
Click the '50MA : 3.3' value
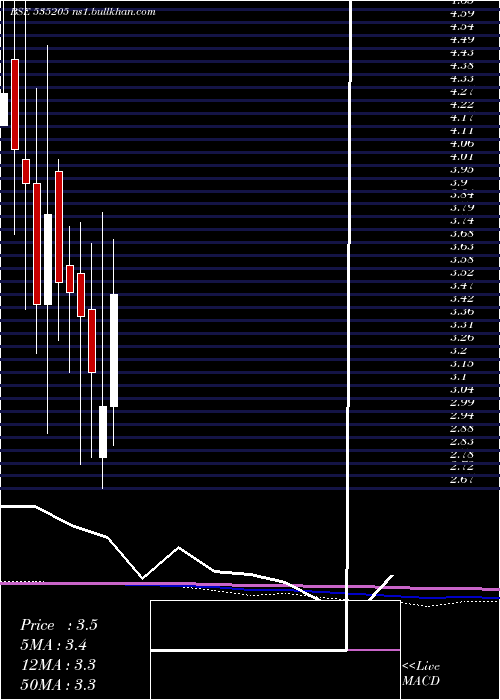[x=58, y=684]
